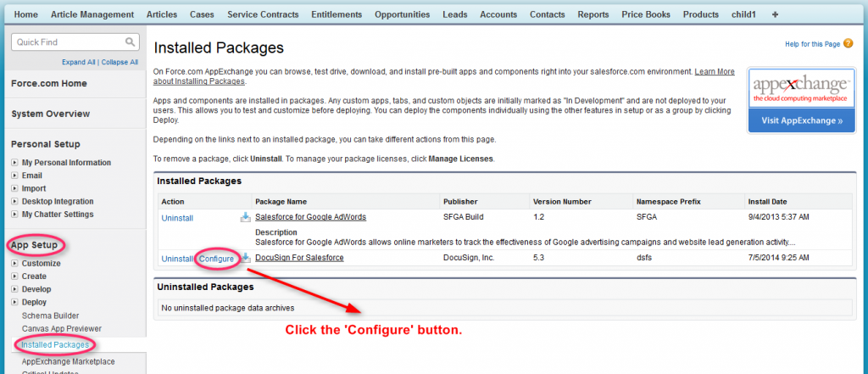This screenshot has height=374, width=868.
Task: Expand the Create node under App Setup
Action: point(14,276)
